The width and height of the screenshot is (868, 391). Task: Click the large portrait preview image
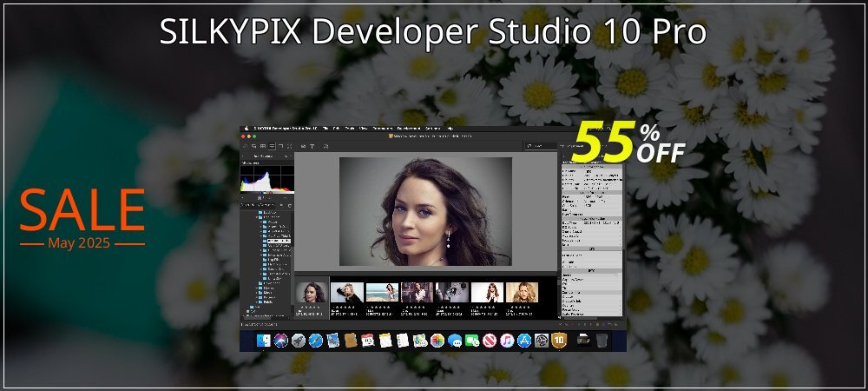click(x=425, y=211)
